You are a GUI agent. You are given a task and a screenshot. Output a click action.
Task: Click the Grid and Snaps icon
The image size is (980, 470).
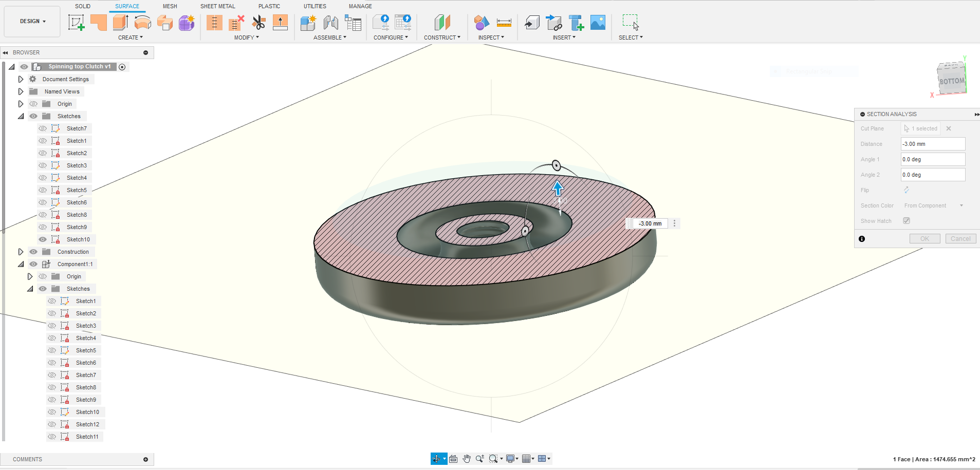[x=526, y=459]
